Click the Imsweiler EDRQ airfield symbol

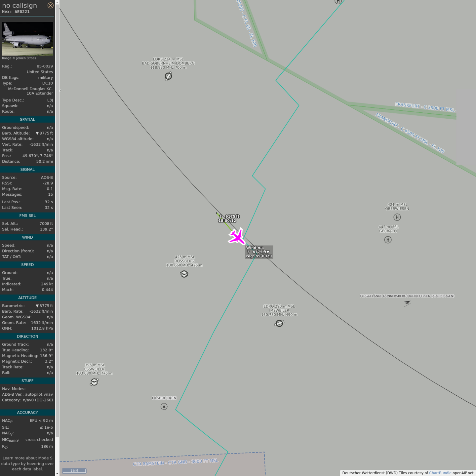pyautogui.click(x=279, y=323)
